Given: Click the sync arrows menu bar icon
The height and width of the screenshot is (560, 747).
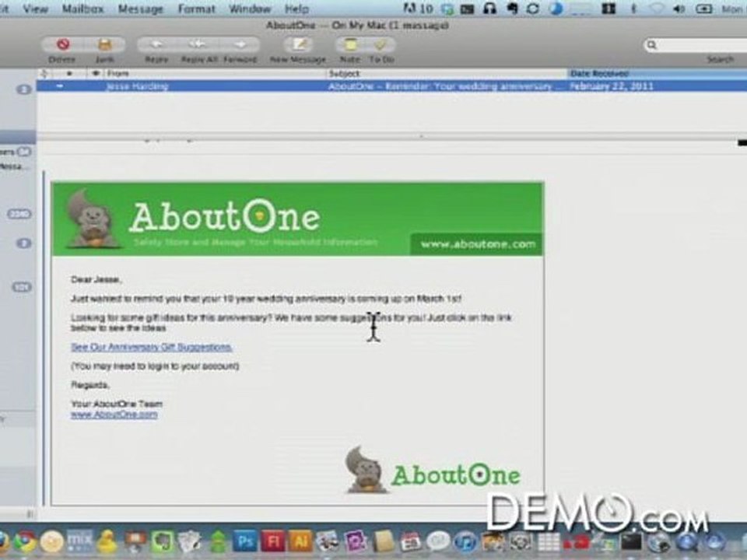Looking at the screenshot, I should 533,9.
